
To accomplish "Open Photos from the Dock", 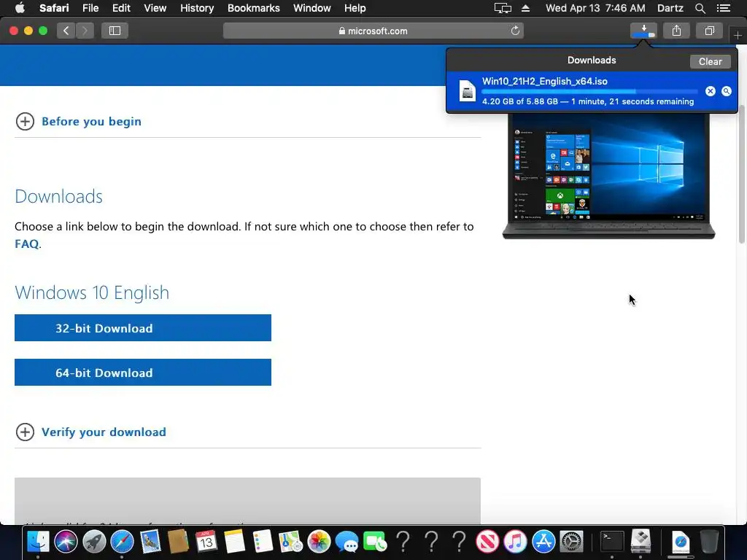I will tap(319, 542).
